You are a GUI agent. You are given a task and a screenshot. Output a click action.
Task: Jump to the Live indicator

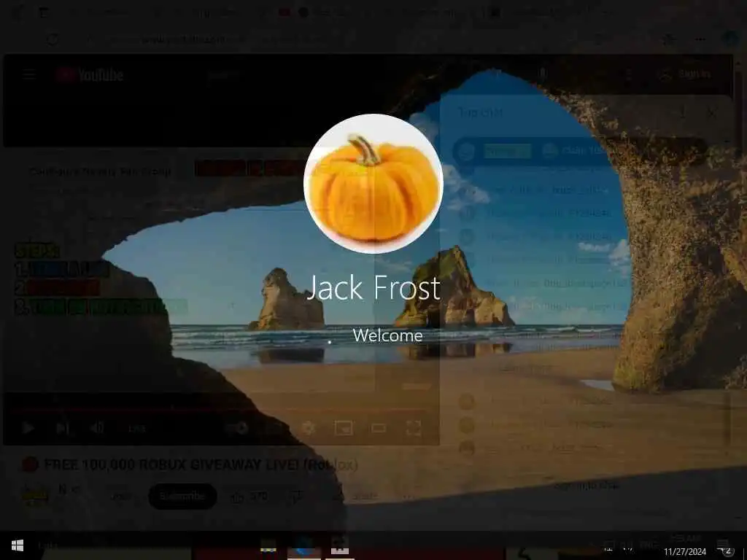[x=136, y=428]
